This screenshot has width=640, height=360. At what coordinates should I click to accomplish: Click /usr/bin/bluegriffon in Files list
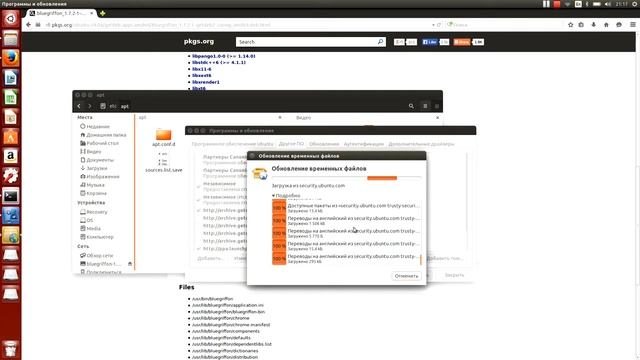coord(213,299)
